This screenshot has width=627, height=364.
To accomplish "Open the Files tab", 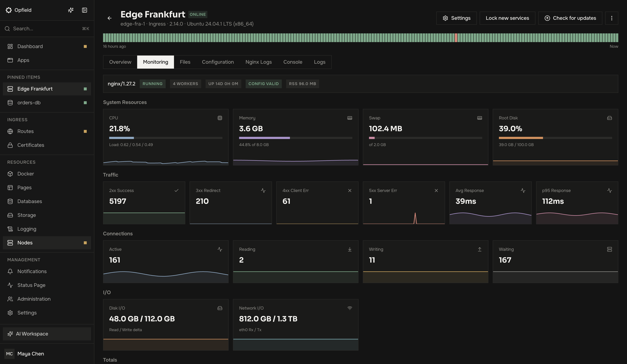I will 185,62.
